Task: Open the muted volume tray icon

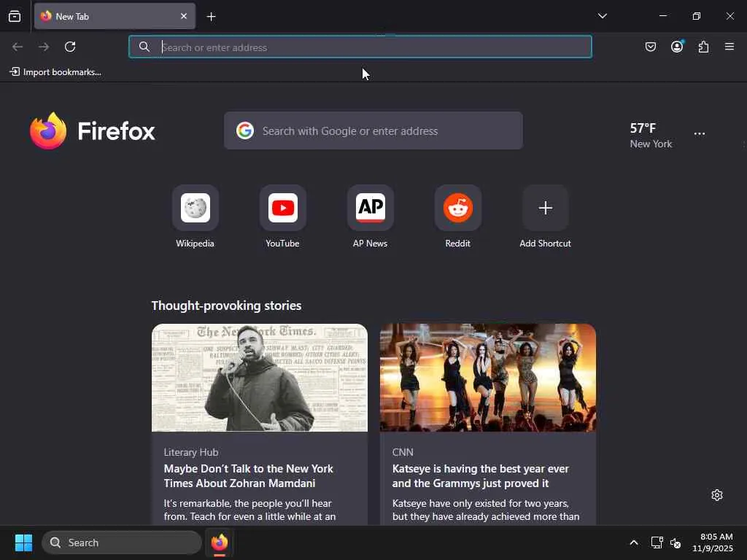Action: pos(676,542)
